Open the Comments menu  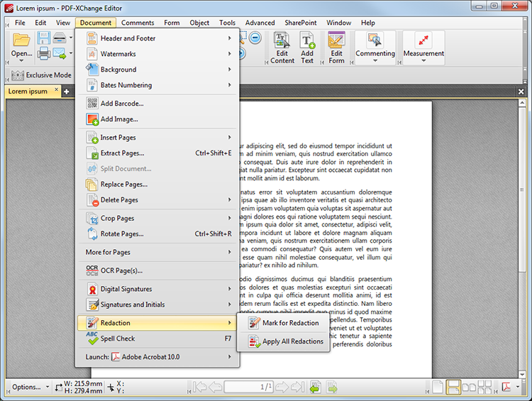tap(138, 23)
